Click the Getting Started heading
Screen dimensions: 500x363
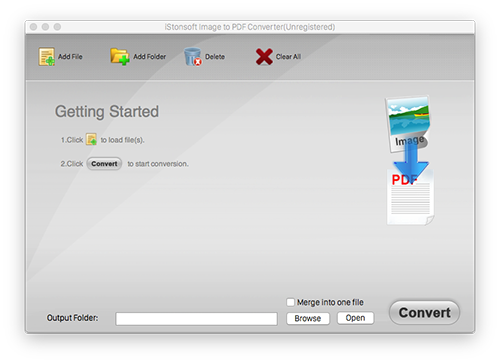click(107, 111)
